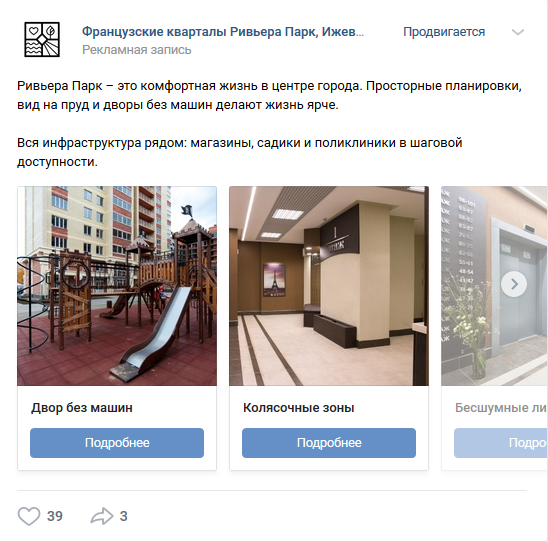Click the Рекламная запись label
The image size is (548, 542).
coord(137,50)
